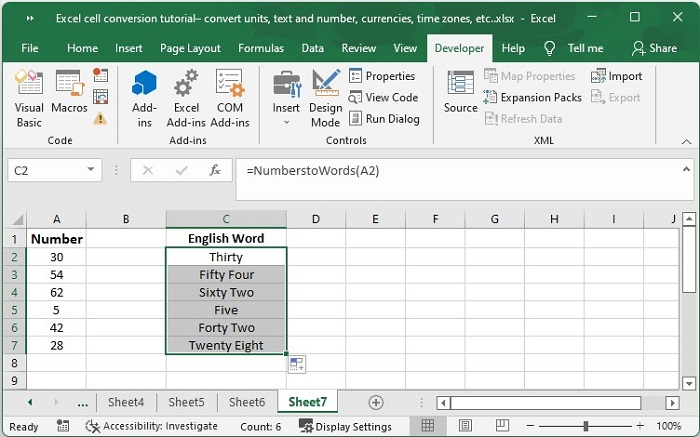Toggle Design Mode
The height and width of the screenshot is (437, 700).
click(x=325, y=98)
